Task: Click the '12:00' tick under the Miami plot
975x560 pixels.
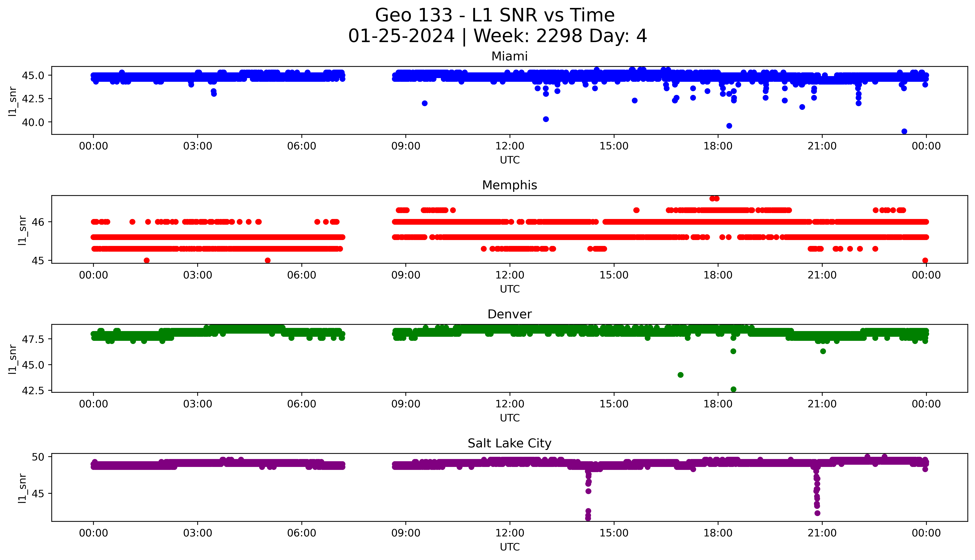Action: click(510, 146)
